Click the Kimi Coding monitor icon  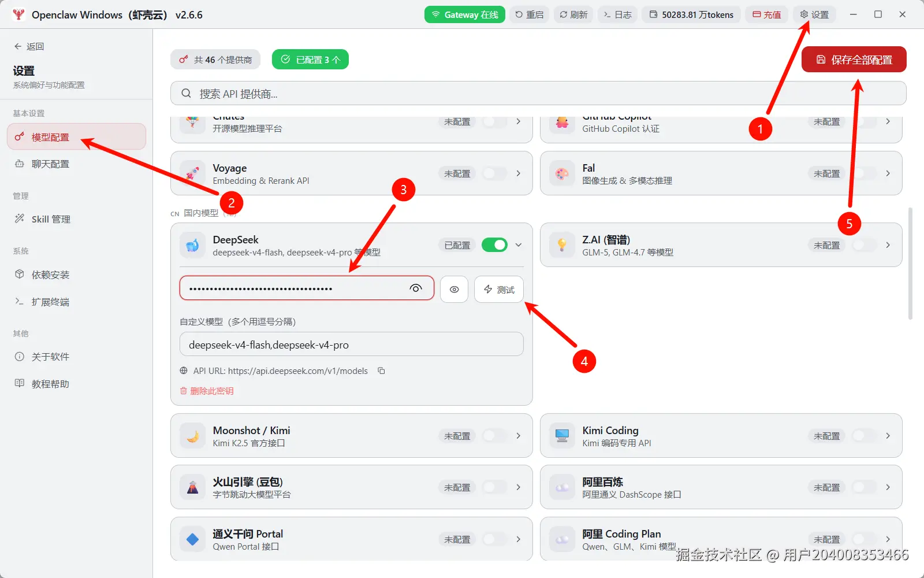click(562, 436)
